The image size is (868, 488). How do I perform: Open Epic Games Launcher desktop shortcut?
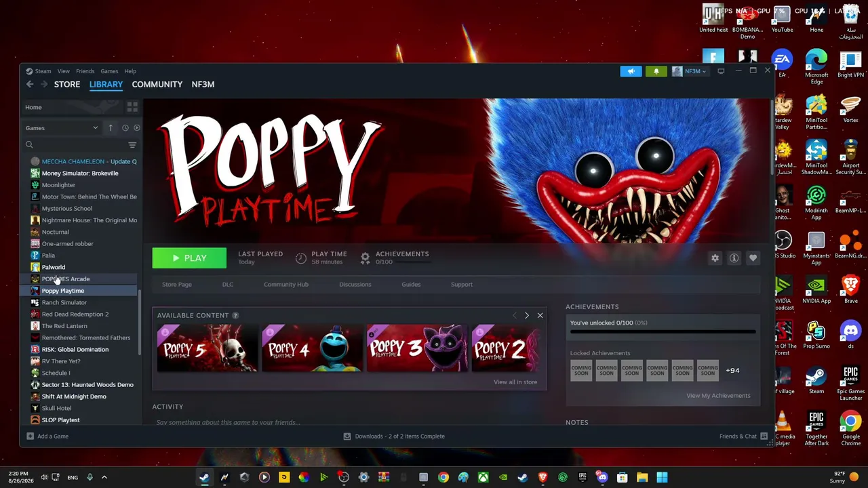coord(850,383)
